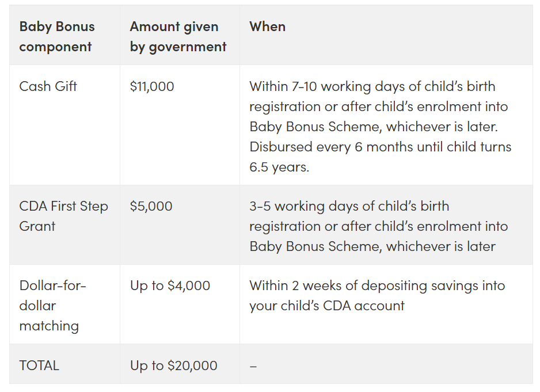540x392 pixels.
Task: Click 'your child's CDA account' text
Action: click(x=327, y=306)
